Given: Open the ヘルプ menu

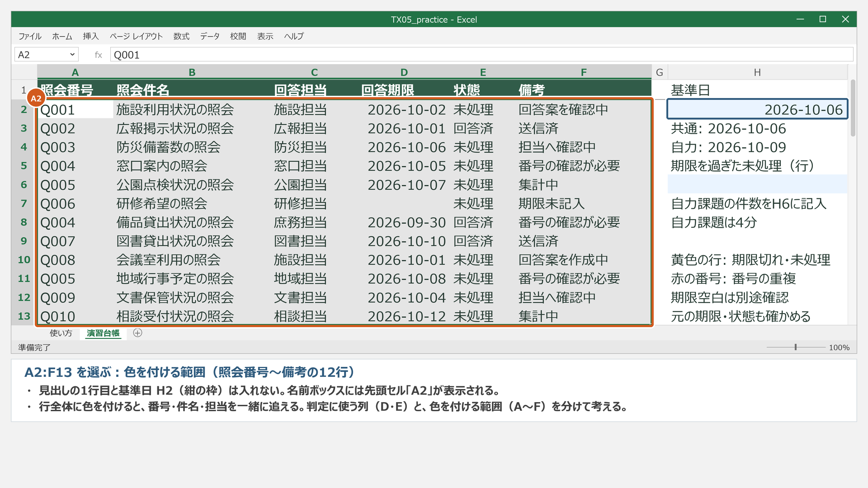Looking at the screenshot, I should coord(294,36).
